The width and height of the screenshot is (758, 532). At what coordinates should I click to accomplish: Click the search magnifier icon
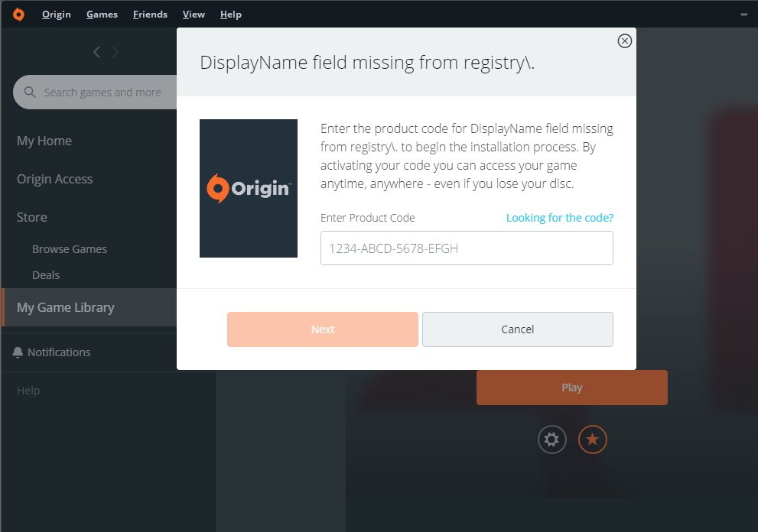[30, 92]
